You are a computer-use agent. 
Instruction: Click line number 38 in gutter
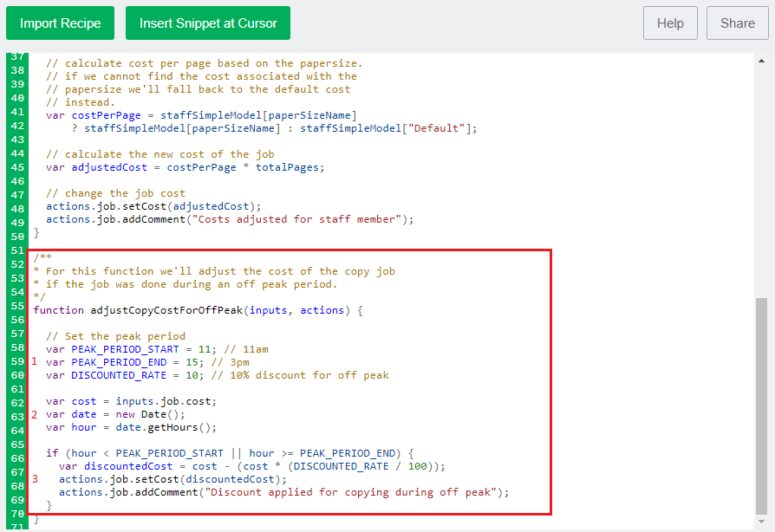(x=17, y=70)
